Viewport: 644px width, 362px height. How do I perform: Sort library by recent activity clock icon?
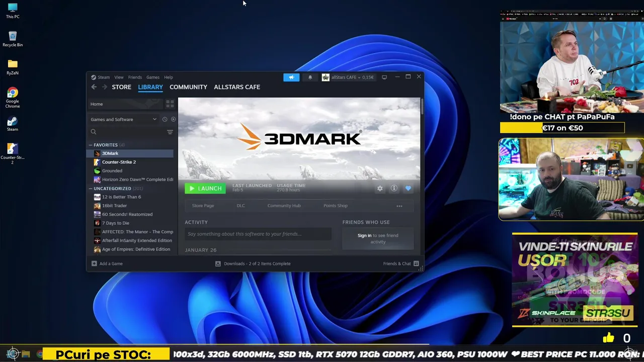[x=165, y=119]
